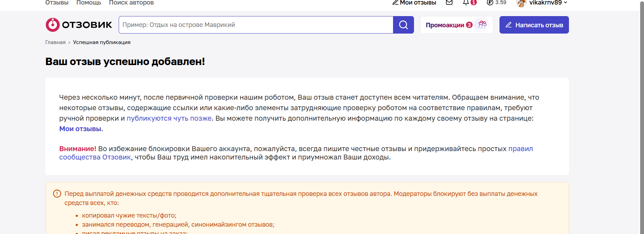The height and width of the screenshot is (234, 644).
Task: Follow the публикуются чуть позже link
Action: 169,118
